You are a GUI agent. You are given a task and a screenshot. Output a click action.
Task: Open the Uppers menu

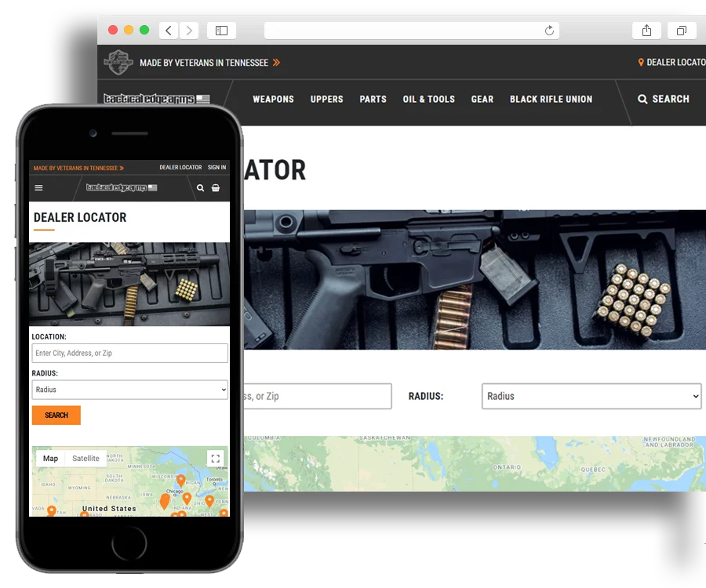[x=327, y=99]
